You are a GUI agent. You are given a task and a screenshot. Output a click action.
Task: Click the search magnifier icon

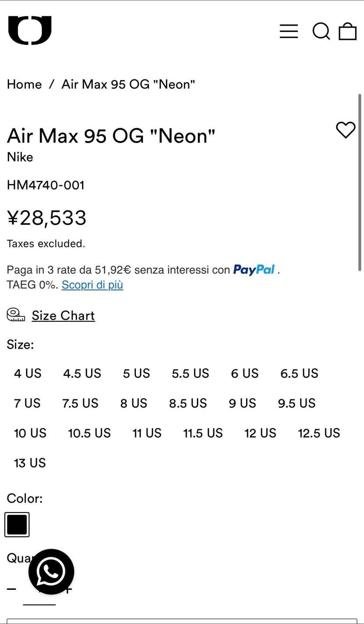[321, 31]
